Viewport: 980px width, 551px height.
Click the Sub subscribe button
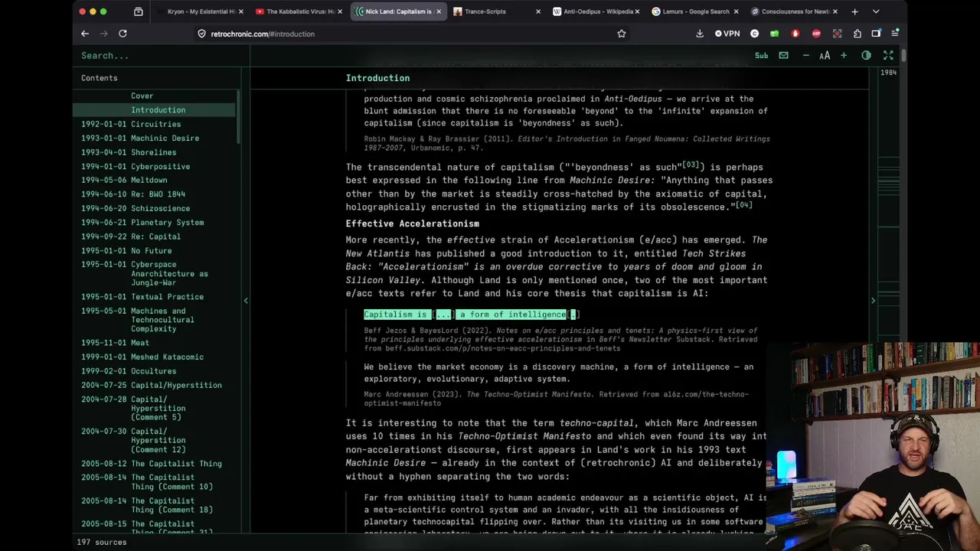[761, 56]
